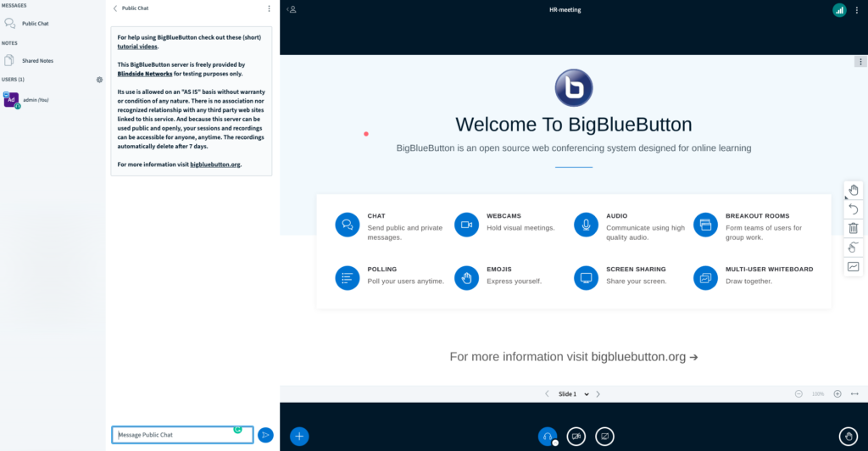
Task: Reset zoom percentage 100%
Action: [818, 394]
